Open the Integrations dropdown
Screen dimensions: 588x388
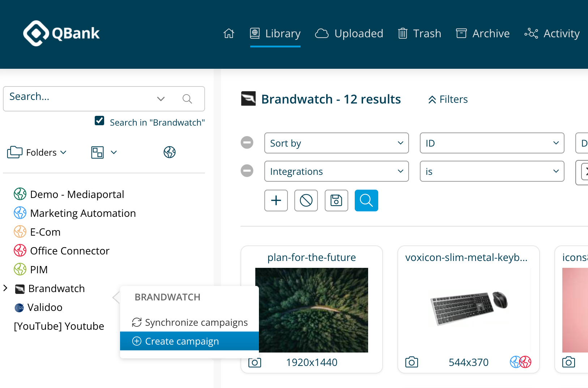pos(337,171)
